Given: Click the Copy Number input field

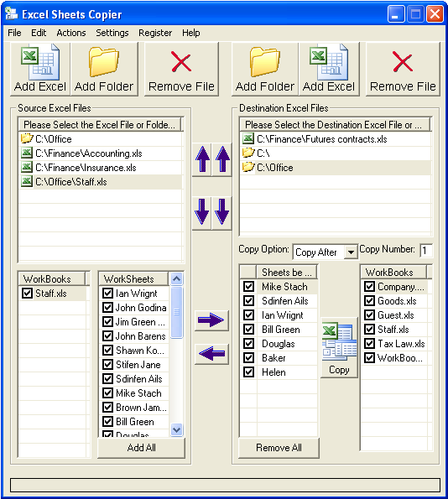Looking at the screenshot, I should (426, 251).
